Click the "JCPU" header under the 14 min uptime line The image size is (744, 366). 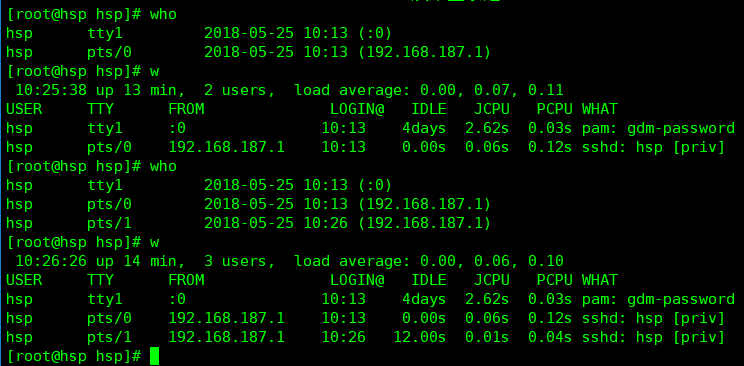click(492, 280)
